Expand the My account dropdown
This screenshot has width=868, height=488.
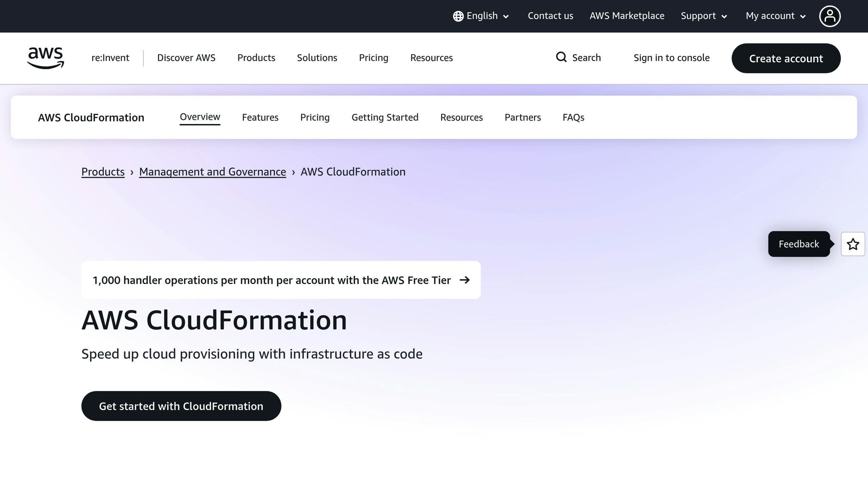coord(775,16)
